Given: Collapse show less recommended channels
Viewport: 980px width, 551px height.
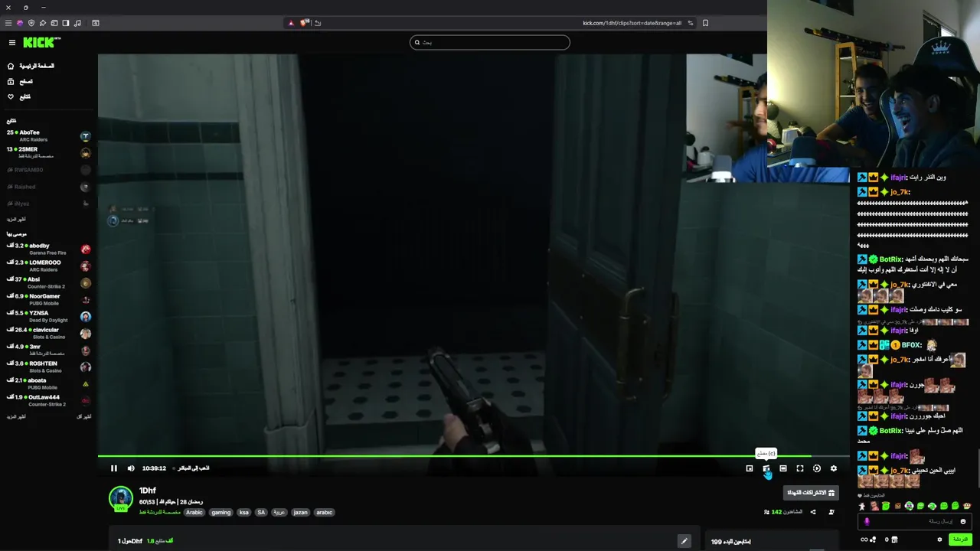Looking at the screenshot, I should click(84, 416).
